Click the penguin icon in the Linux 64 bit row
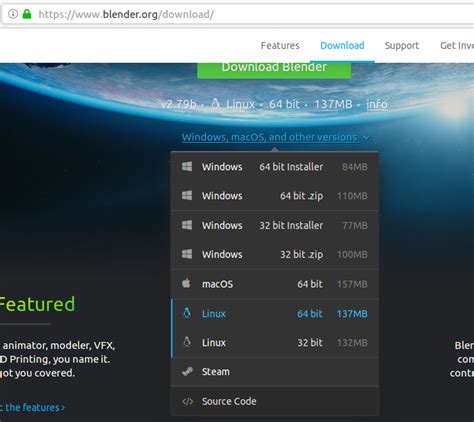Viewport: 474px width, 422px height. 187,313
